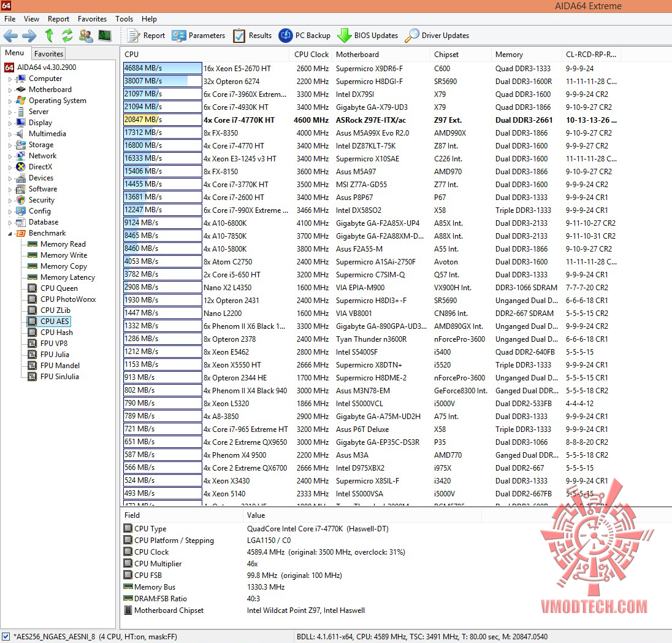Click the green refresh arrows icon

coord(67,36)
